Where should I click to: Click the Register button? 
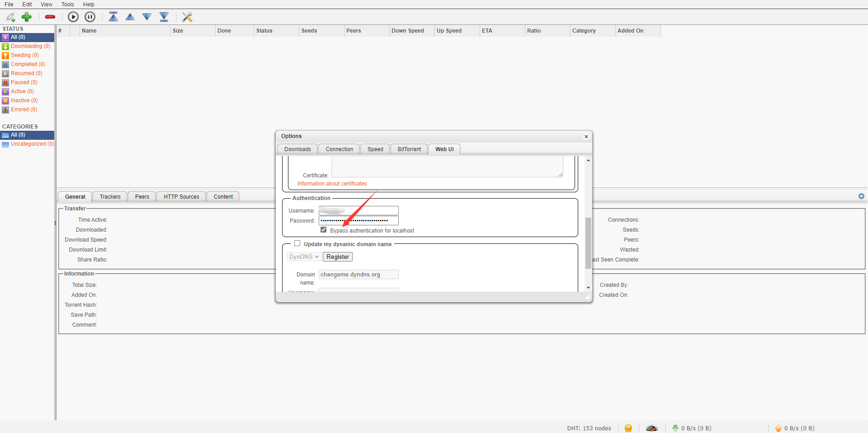[x=337, y=257]
